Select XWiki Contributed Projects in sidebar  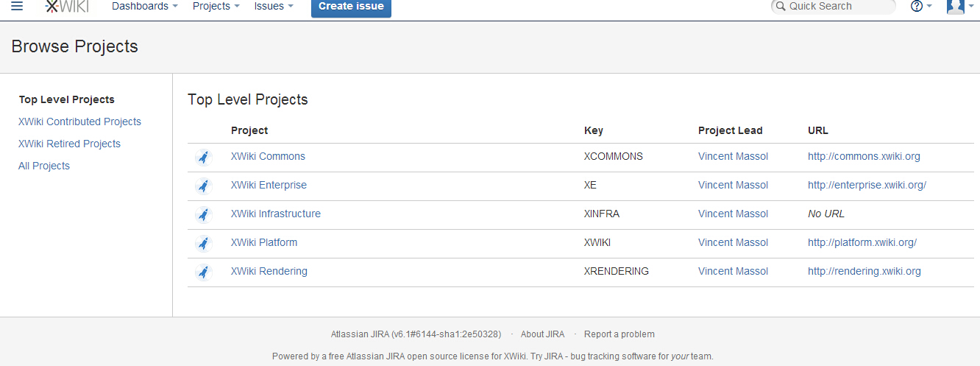coord(79,122)
